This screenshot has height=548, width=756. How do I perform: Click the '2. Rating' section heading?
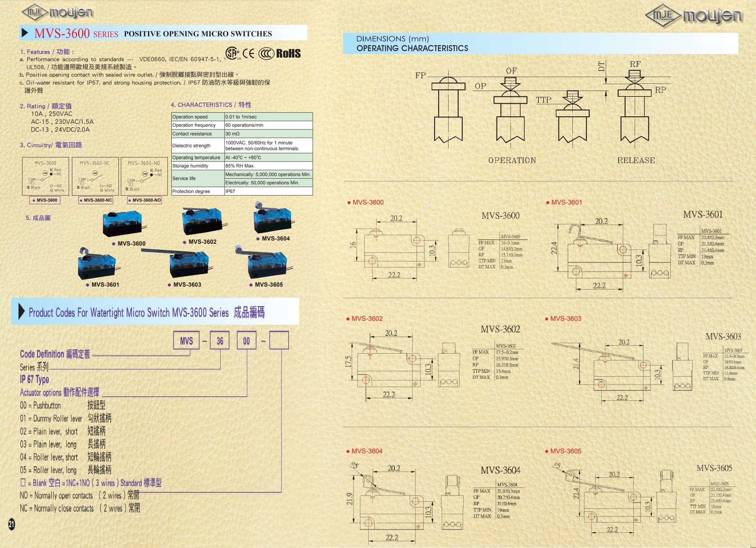[46, 106]
